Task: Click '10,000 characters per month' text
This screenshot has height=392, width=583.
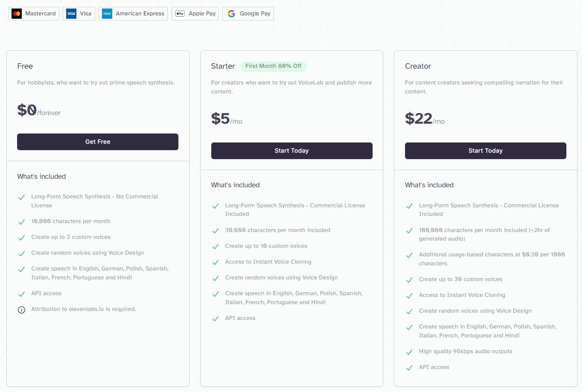Action: pos(71,221)
